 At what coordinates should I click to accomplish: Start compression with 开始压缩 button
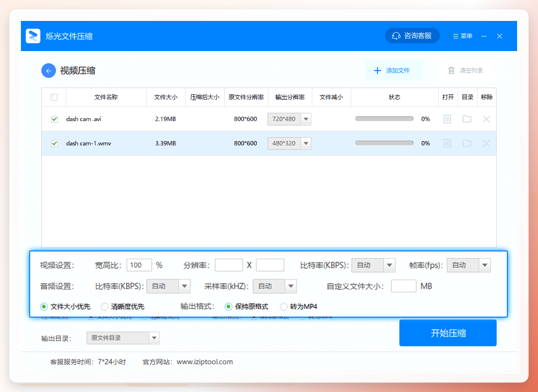tap(448, 333)
